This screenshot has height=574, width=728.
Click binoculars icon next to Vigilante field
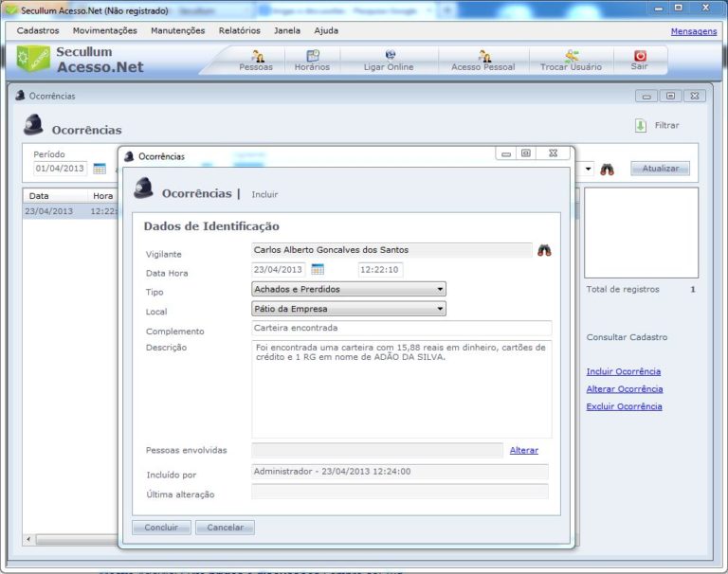[544, 250]
